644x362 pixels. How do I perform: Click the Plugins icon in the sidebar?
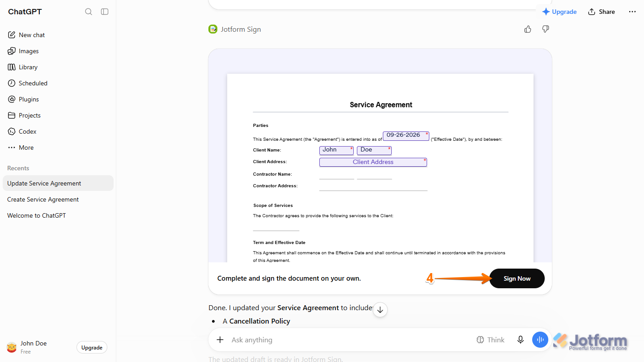tap(12, 99)
